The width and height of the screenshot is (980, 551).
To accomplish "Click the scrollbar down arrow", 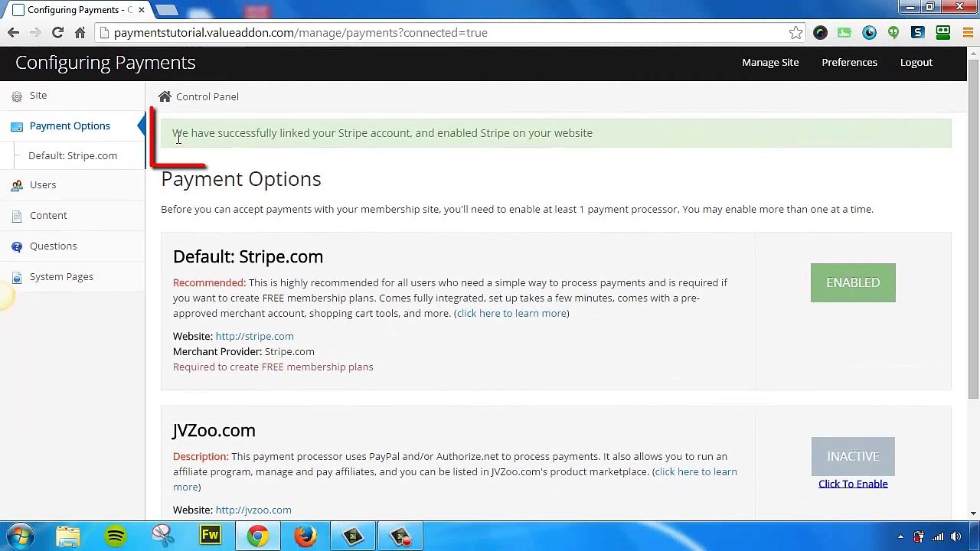I will click(x=973, y=513).
